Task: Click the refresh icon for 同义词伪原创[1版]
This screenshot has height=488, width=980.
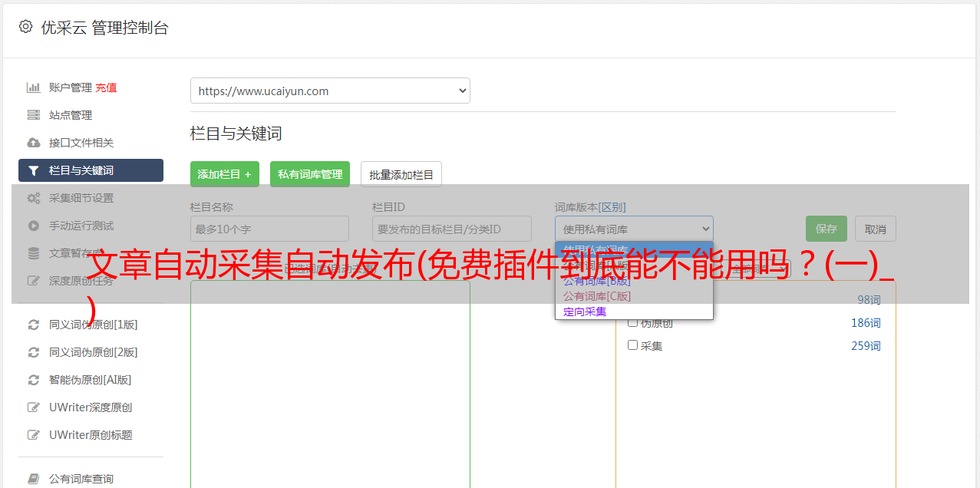Action: point(34,325)
